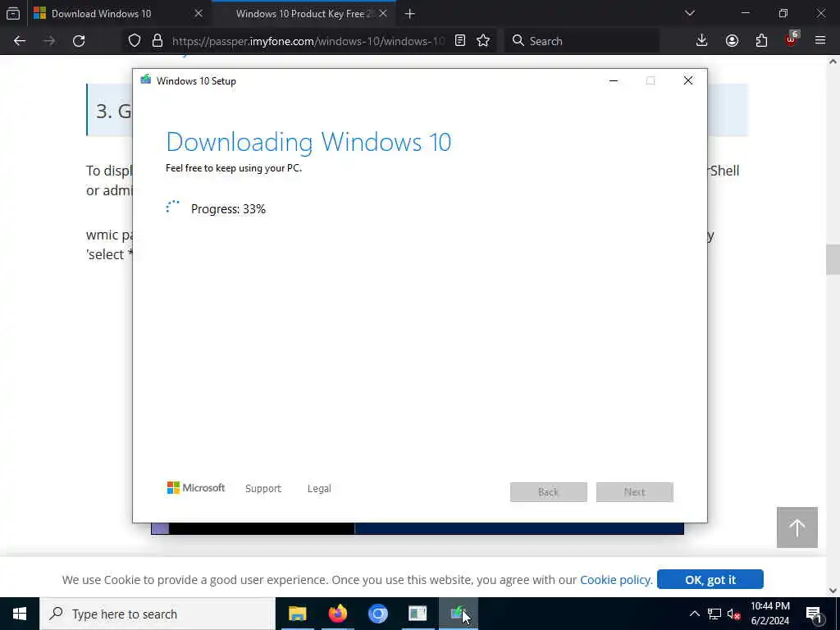The image size is (840, 630).
Task: Open the extensions puzzle icon
Action: pos(761,41)
